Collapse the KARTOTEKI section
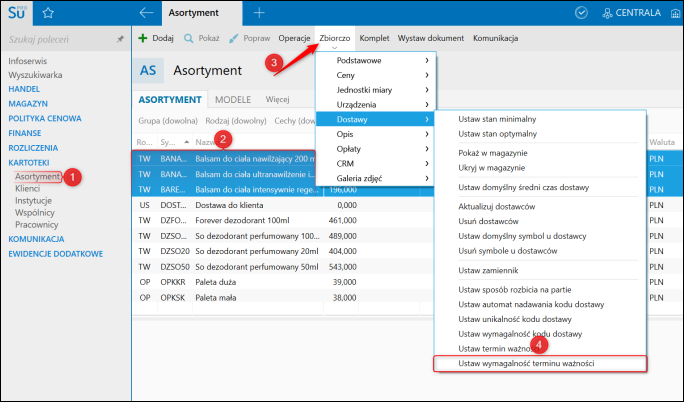The image size is (684, 402). [x=29, y=163]
